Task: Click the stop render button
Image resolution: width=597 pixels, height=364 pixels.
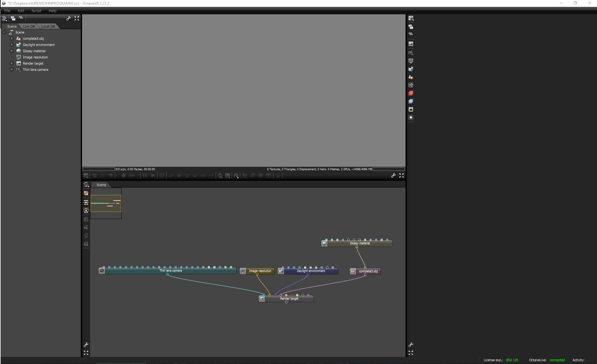Action: tap(123, 175)
